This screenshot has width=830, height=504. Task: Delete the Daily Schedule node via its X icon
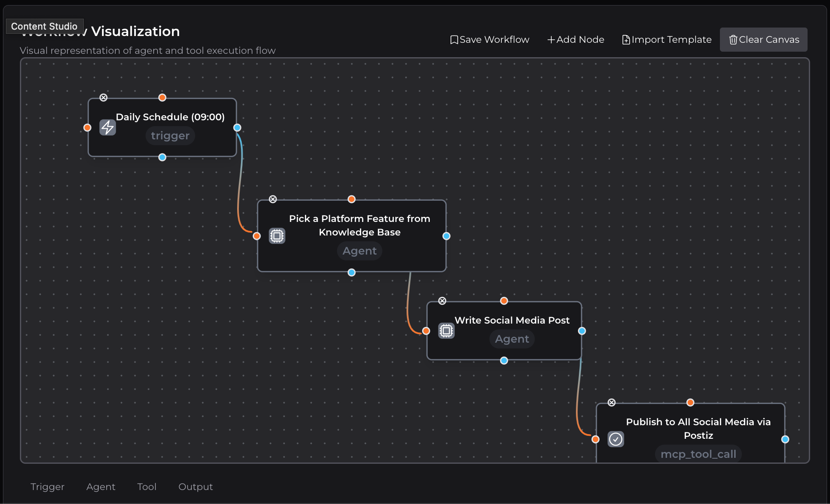pyautogui.click(x=103, y=97)
